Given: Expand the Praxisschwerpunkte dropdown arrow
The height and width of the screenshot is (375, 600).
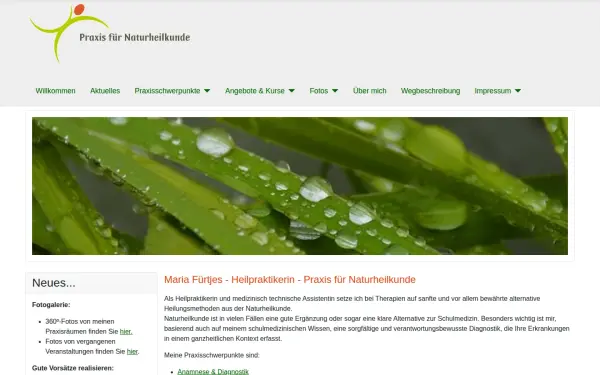Looking at the screenshot, I should coord(207,91).
